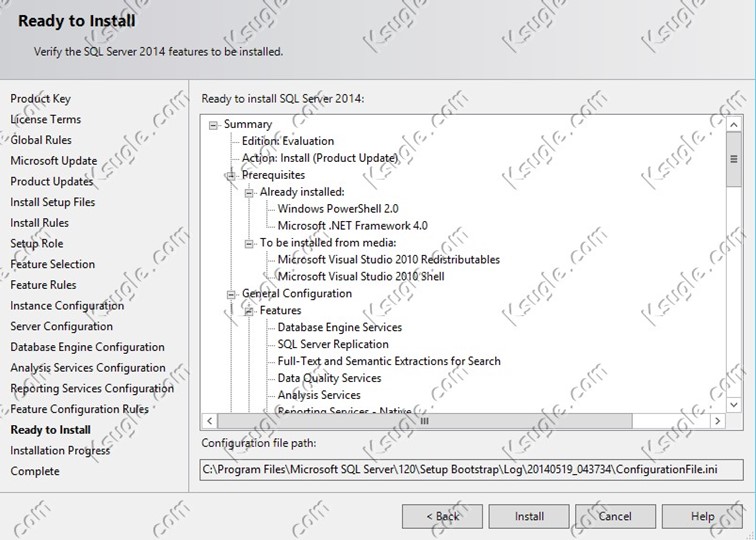Select the Summary label in tree
The image size is (756, 540).
pos(248,124)
